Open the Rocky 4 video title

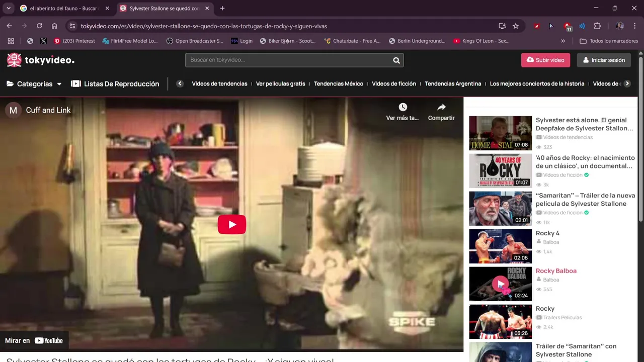point(547,233)
